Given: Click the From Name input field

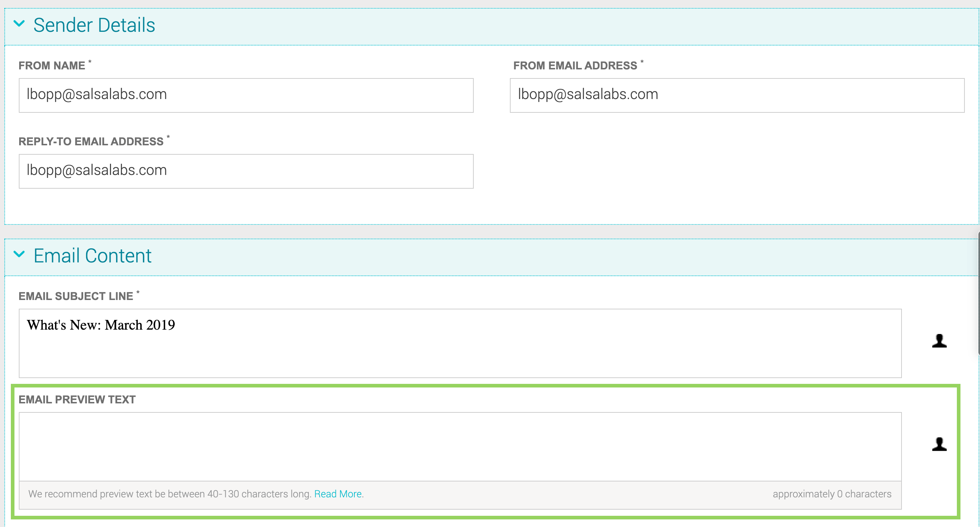Looking at the screenshot, I should [x=246, y=95].
